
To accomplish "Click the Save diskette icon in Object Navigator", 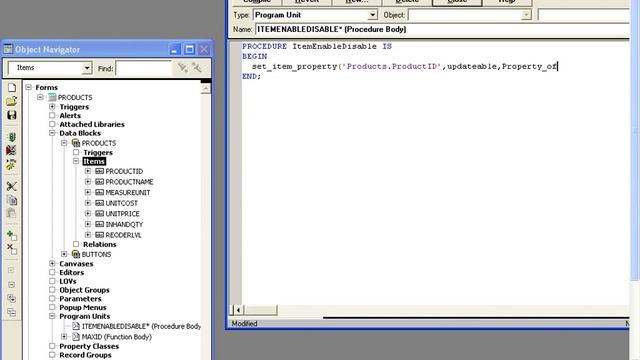I will coord(12,115).
